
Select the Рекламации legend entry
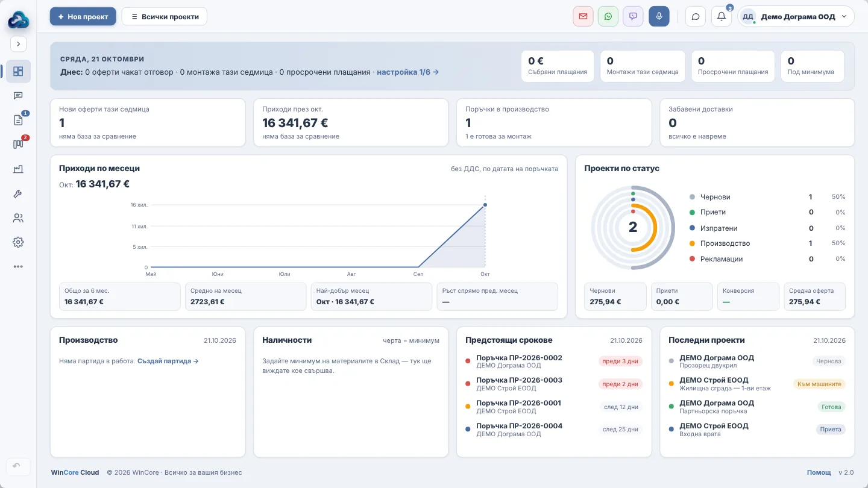[767, 259]
